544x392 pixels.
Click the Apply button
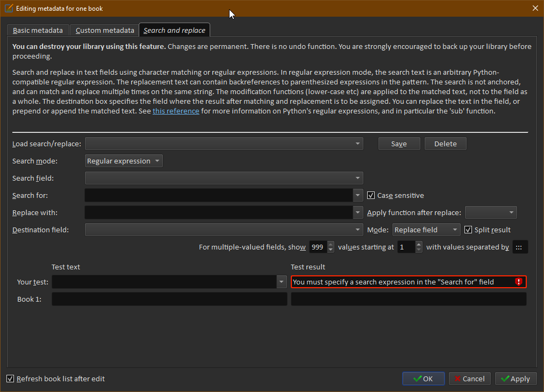(516, 379)
